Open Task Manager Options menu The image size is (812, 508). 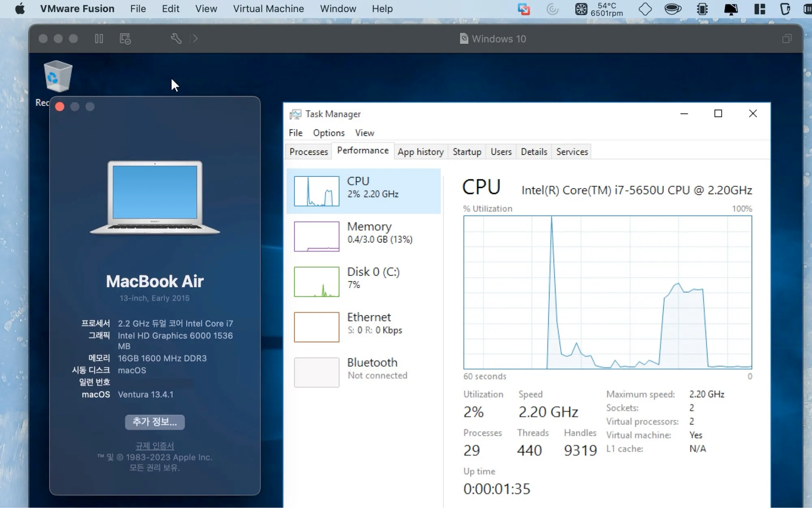coord(329,133)
